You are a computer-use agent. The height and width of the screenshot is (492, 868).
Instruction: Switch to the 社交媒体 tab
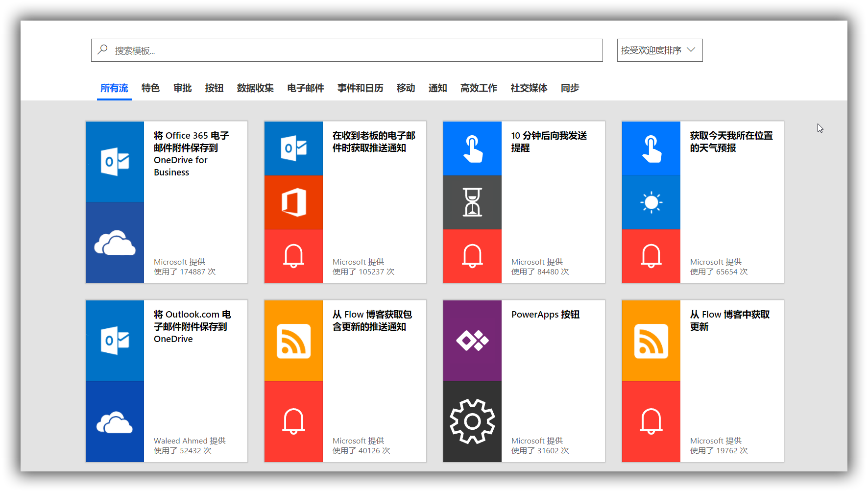[x=529, y=88]
